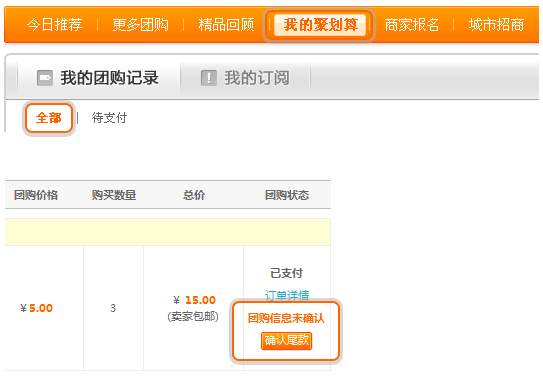Click the 我的订阅 exclamation icon
The image size is (543, 389).
pos(208,78)
